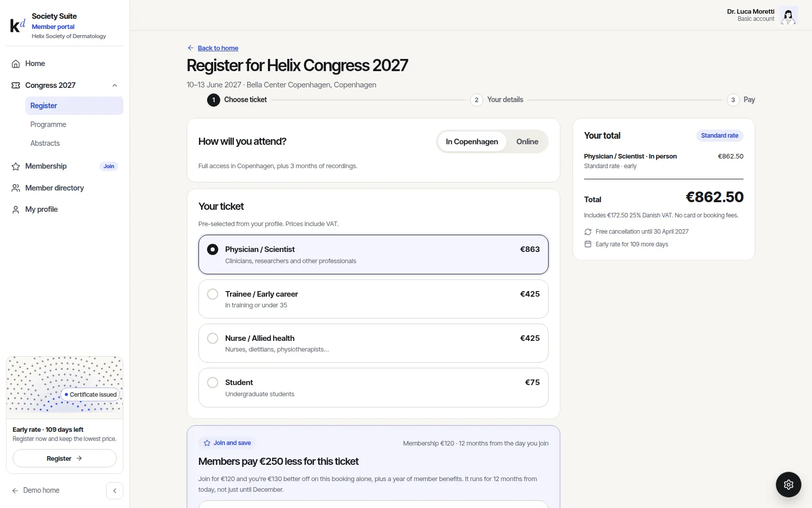This screenshot has width=812, height=508.
Task: Select the Student ticket radio
Action: [x=213, y=383]
